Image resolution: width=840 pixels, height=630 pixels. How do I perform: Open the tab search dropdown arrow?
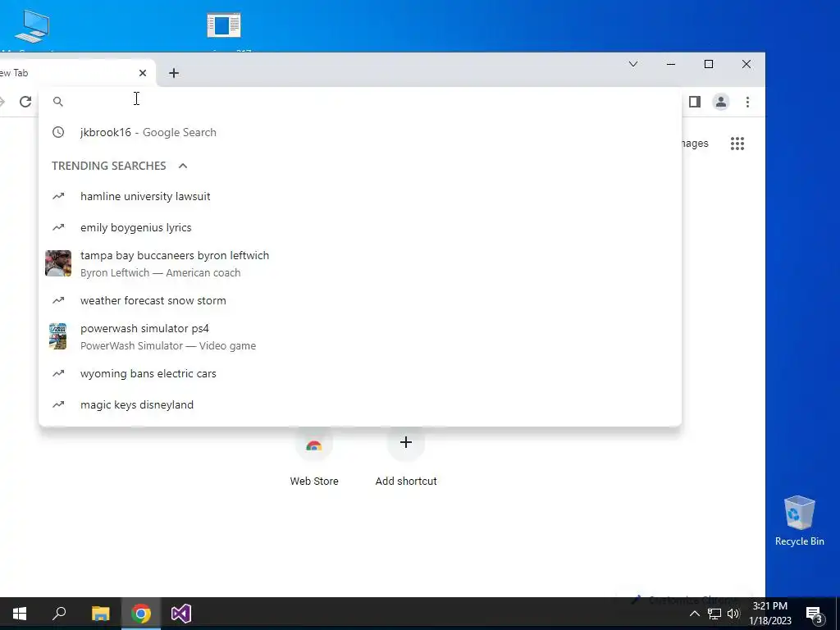[x=632, y=64]
